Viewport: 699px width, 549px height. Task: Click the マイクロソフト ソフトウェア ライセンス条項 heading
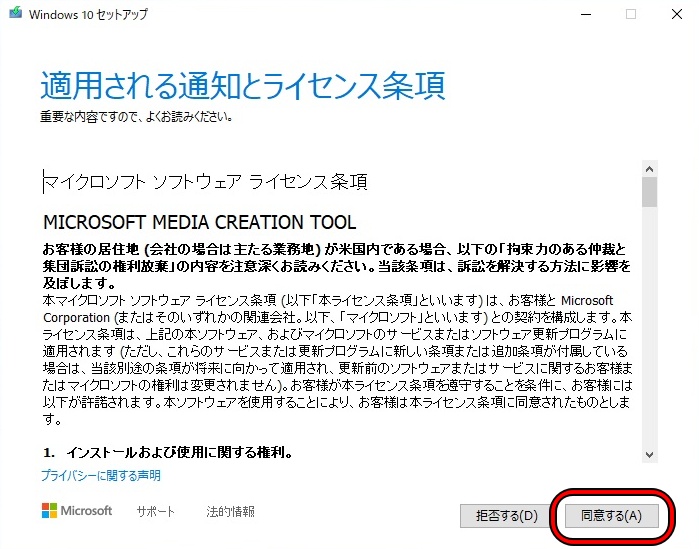pos(205,182)
